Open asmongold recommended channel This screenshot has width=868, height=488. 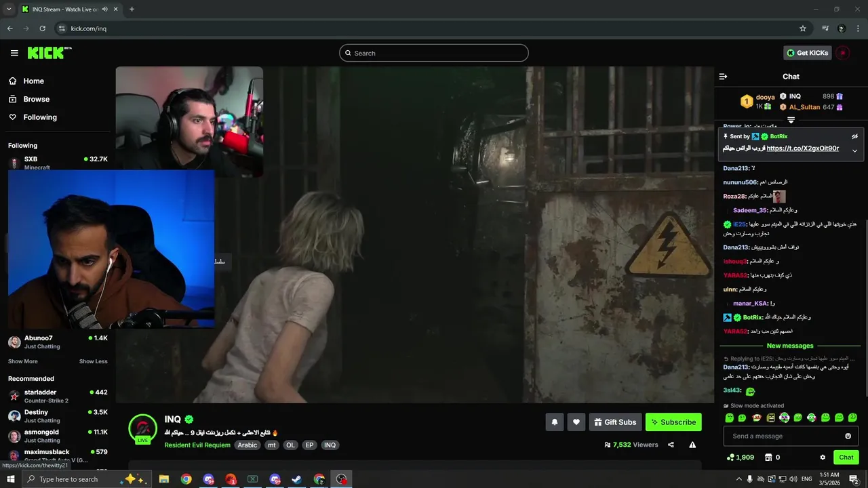pos(58,436)
